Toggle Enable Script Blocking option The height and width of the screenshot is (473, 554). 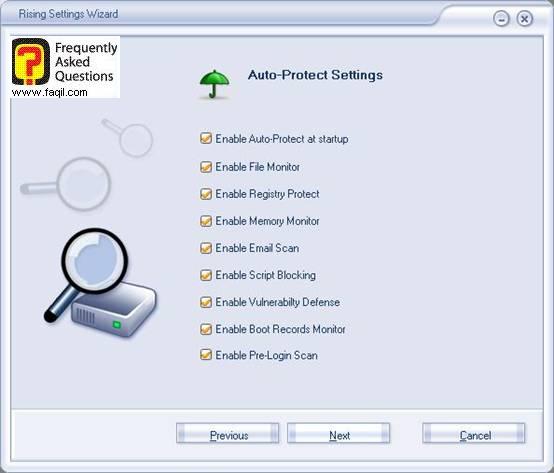point(206,275)
